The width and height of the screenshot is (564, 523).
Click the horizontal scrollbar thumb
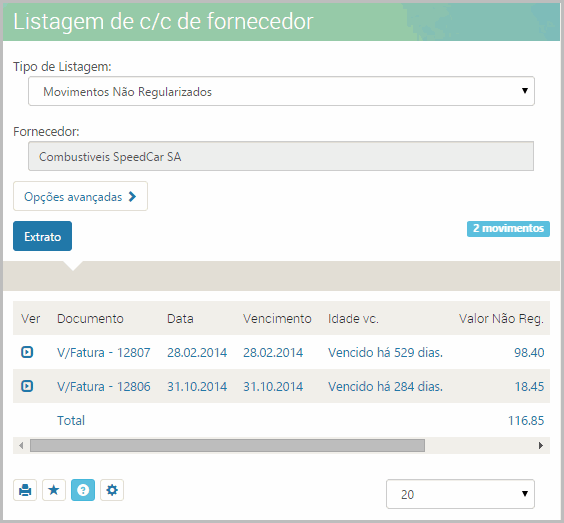click(227, 446)
